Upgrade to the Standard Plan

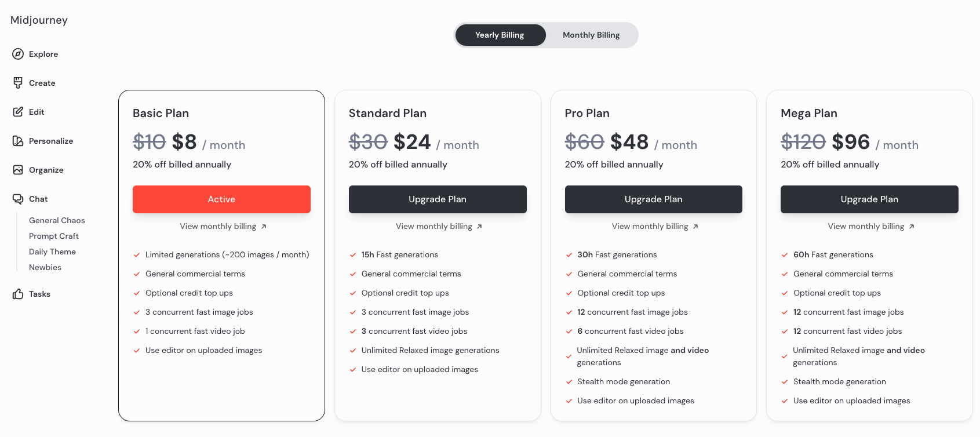click(x=438, y=199)
